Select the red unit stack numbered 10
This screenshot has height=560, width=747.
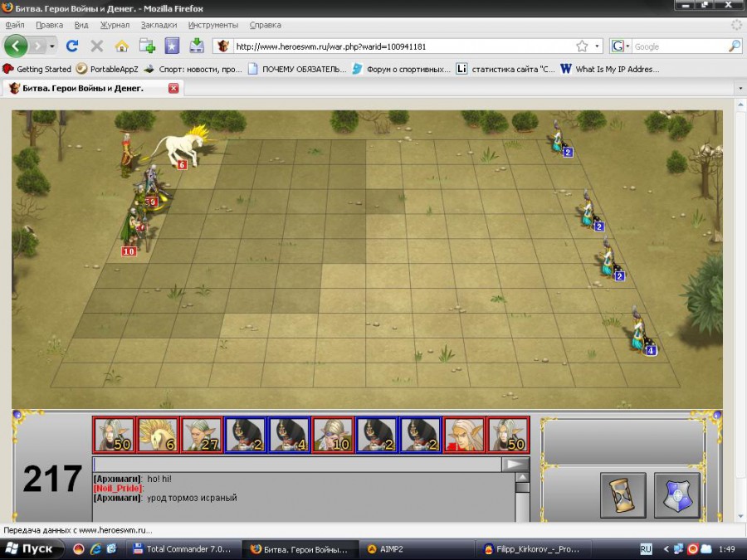[x=133, y=231]
